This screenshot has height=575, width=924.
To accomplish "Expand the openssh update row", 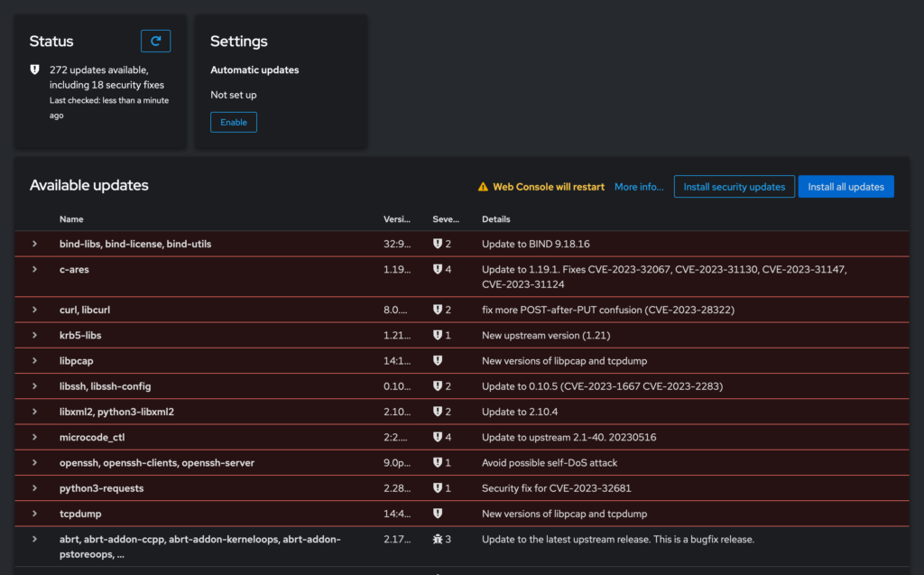I will [34, 462].
